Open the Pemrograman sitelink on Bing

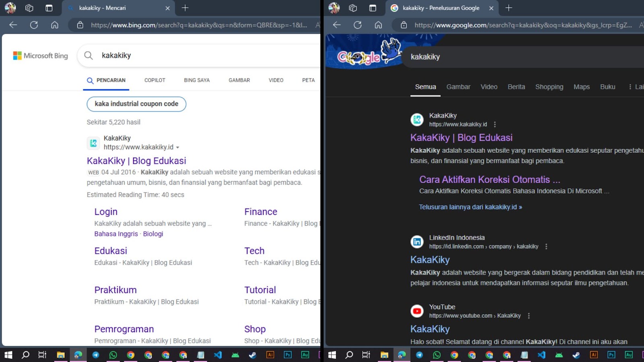(x=124, y=329)
